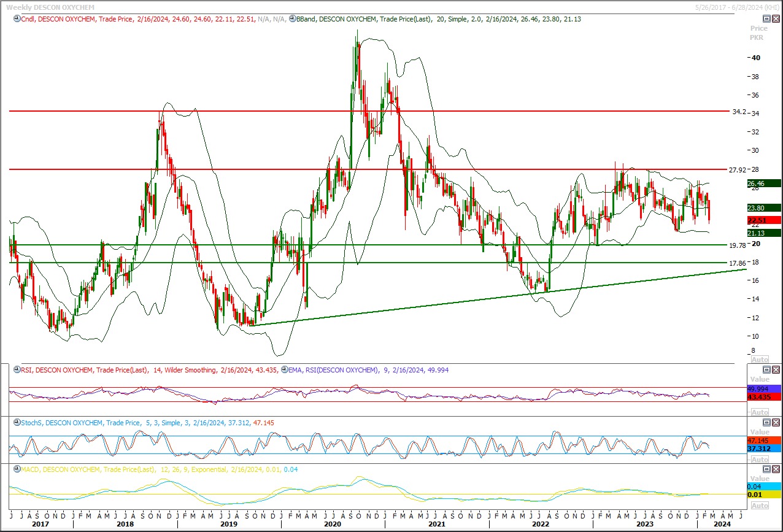Click the 49.994 EMA value tag
Screen dimensions: 783x532
pos(763,389)
